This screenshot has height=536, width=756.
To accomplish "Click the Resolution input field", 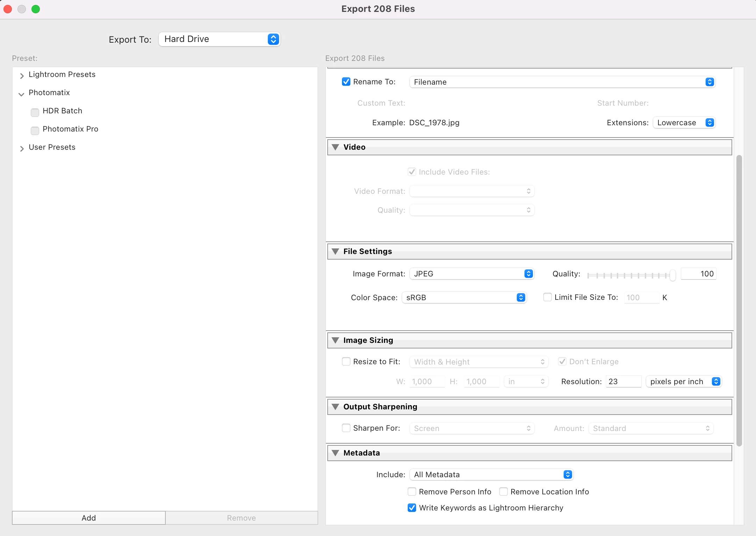I will tap(623, 382).
